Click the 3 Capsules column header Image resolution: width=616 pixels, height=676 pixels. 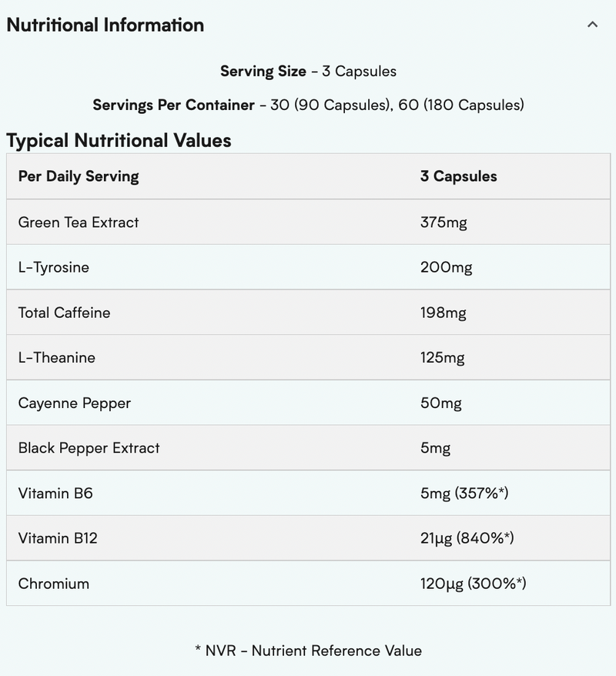459,176
